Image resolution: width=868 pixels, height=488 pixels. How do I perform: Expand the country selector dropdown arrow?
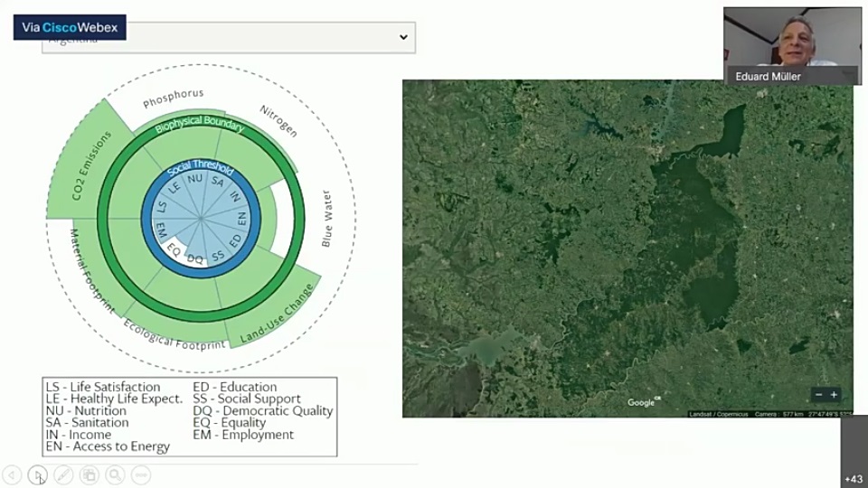click(403, 37)
